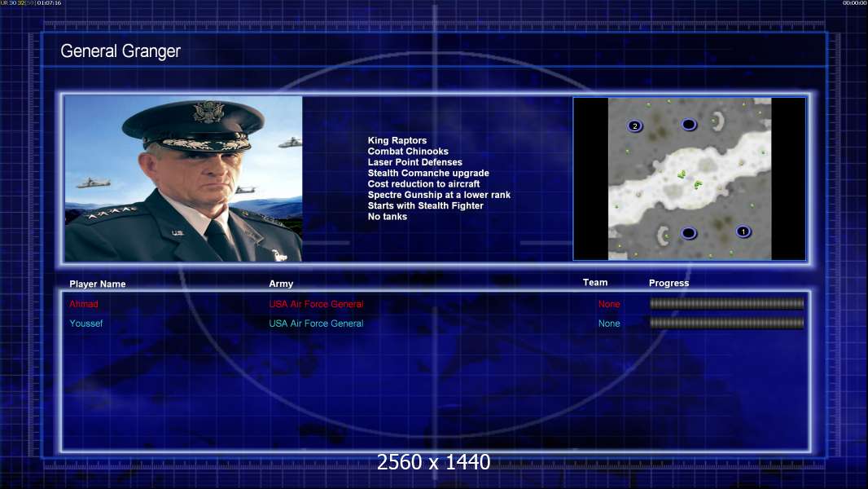This screenshot has width=868, height=489.
Task: Click Ahmad's loading progress bar
Action: point(727,303)
